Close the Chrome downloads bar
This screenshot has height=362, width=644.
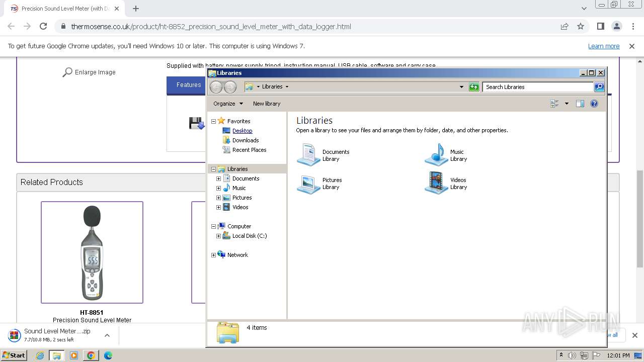635,335
